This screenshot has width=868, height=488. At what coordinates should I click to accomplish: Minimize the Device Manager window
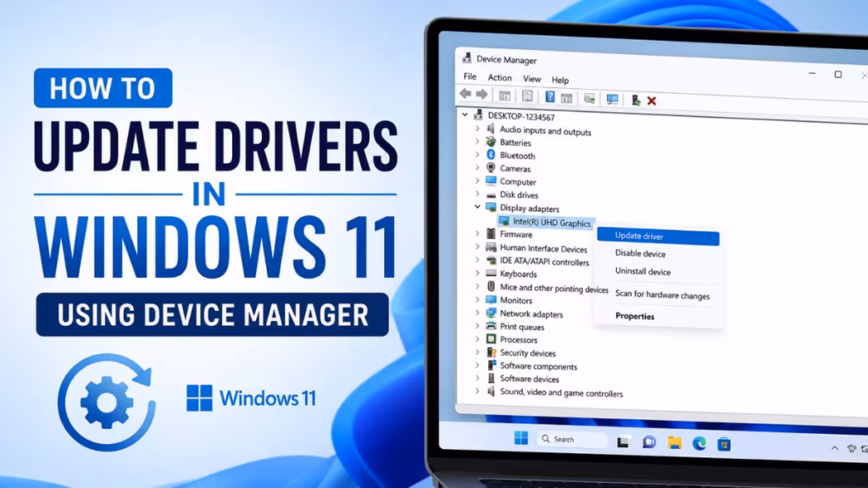click(812, 73)
